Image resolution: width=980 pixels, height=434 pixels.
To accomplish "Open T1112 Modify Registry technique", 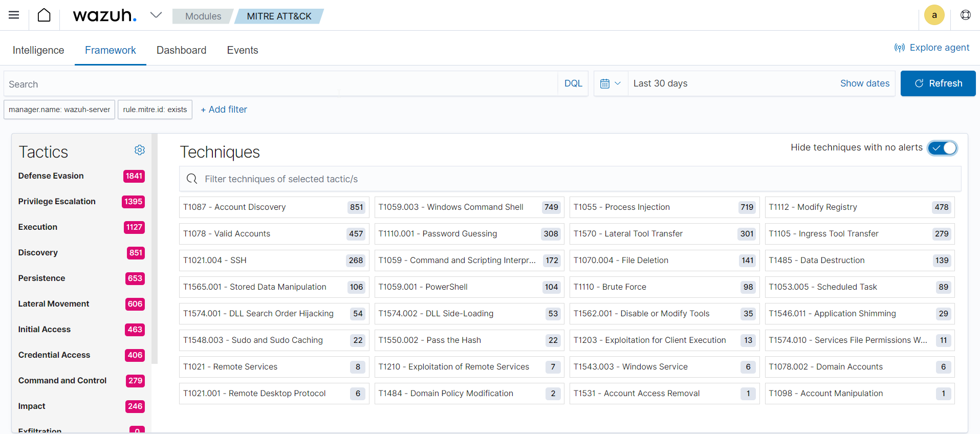I will pyautogui.click(x=860, y=207).
